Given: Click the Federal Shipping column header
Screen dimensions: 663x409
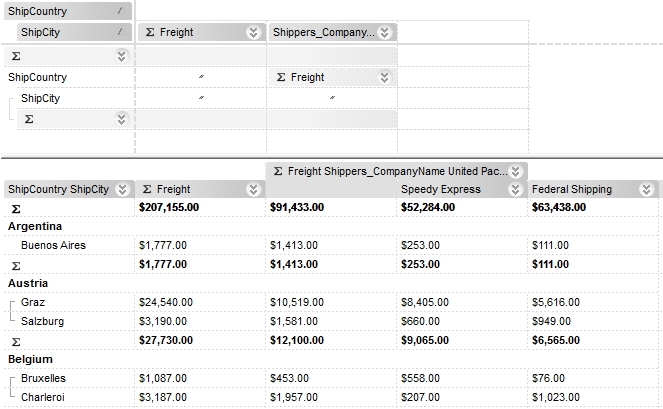Looking at the screenshot, I should coord(580,189).
